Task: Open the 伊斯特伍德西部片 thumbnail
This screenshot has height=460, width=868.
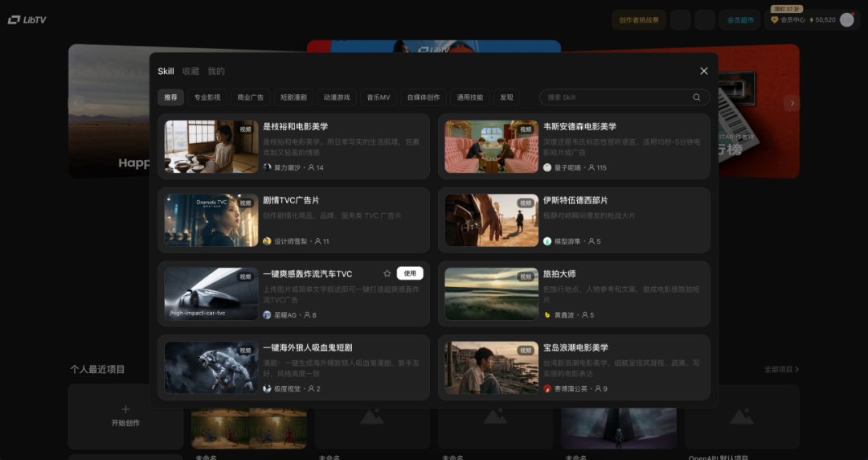Action: pos(492,220)
